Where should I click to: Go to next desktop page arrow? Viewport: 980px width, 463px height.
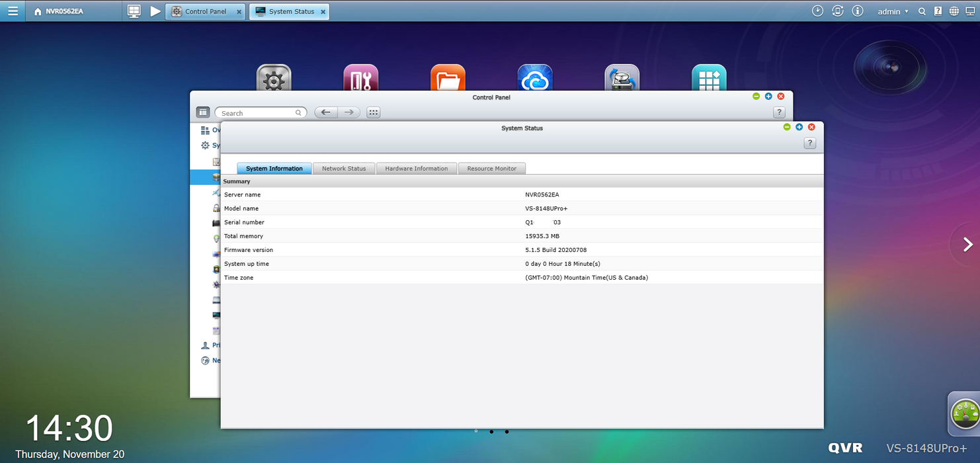(x=967, y=245)
